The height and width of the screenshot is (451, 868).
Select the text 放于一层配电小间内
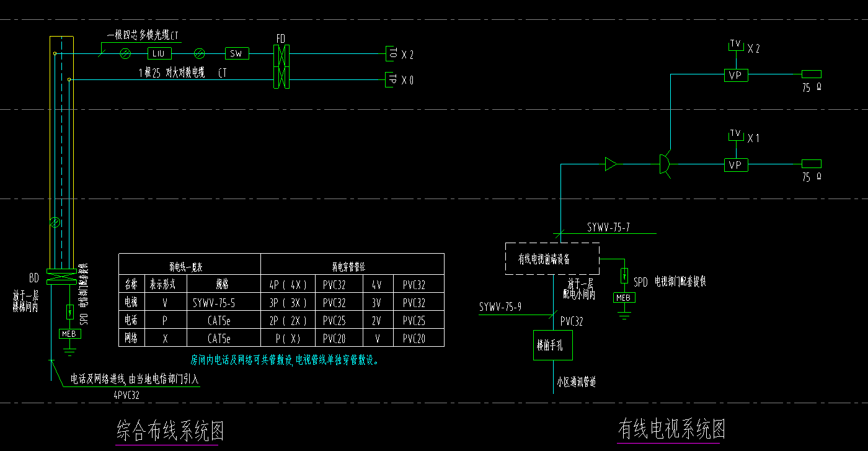(x=579, y=290)
